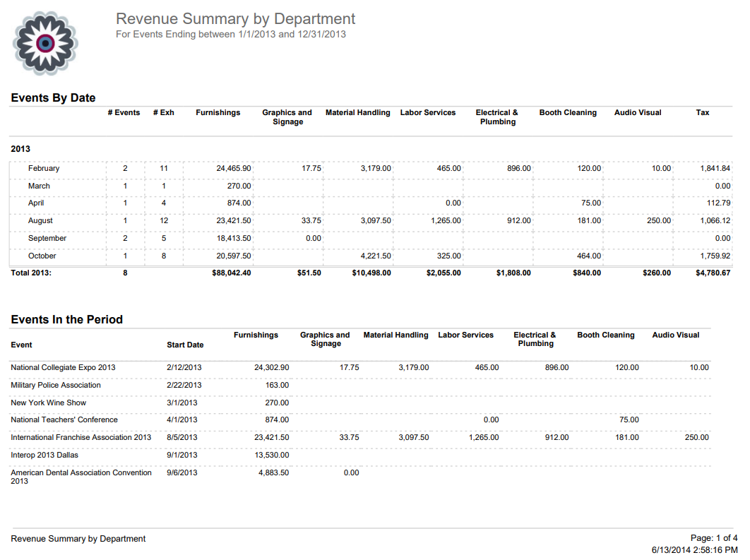
Task: Select the Furnishings column header
Action: point(218,112)
